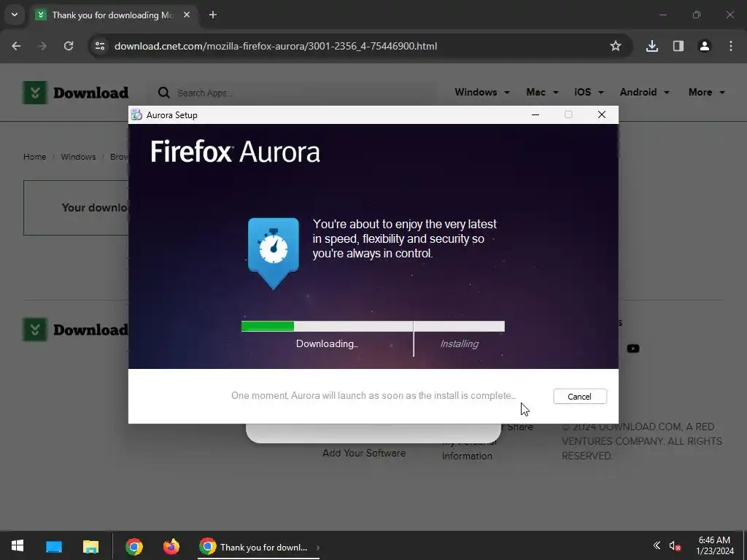The image size is (747, 560).
Task: Expand the More menu on Download site
Action: [x=706, y=93]
